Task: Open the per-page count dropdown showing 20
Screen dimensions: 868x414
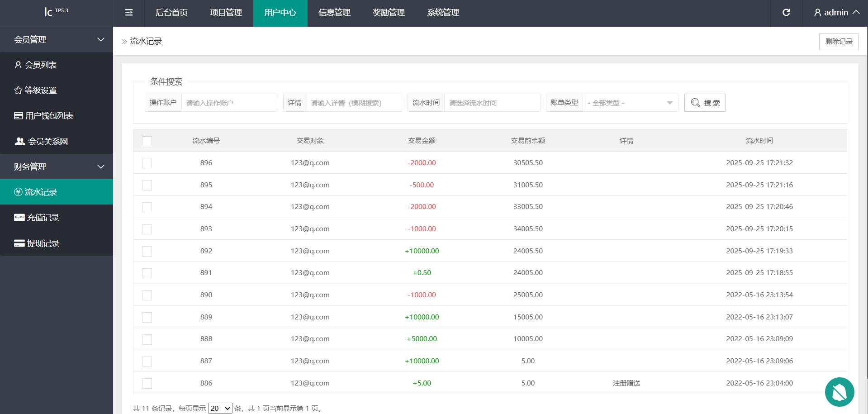Action: point(220,409)
